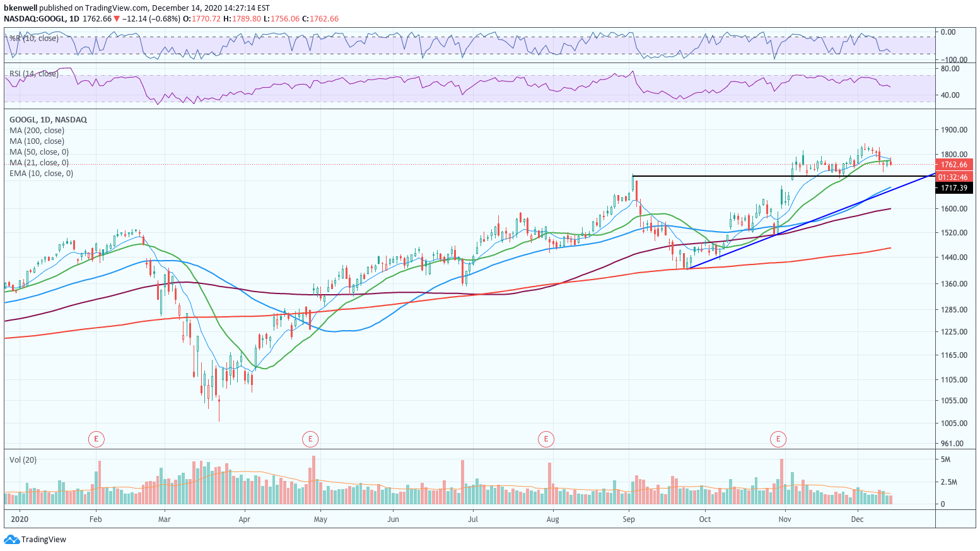Screen dimensions: 980x551
Task: Click the Sep label on the time axis
Action: point(629,519)
